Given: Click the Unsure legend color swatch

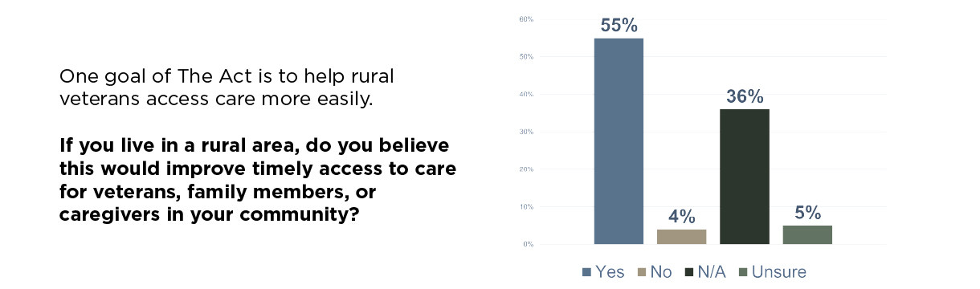Looking at the screenshot, I should 743,272.
